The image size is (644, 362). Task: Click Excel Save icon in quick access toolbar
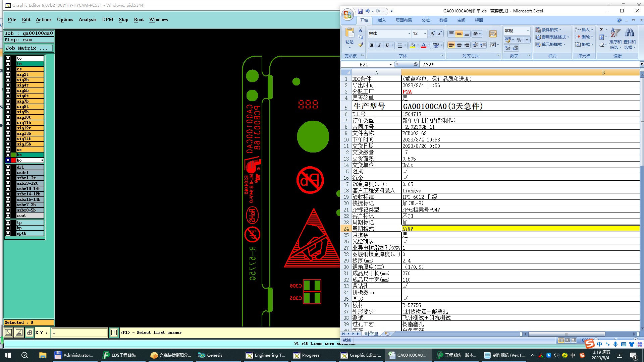(360, 11)
